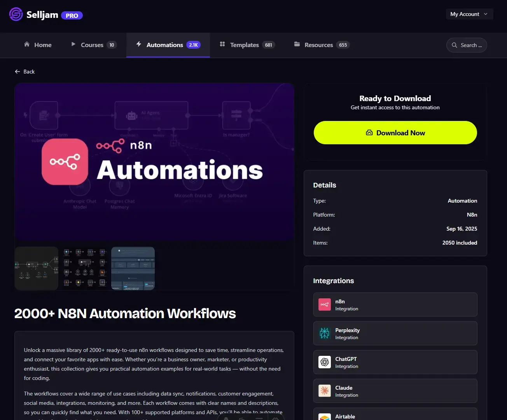Open the n8n Integration card
This screenshot has width=507, height=420.
tap(395, 304)
